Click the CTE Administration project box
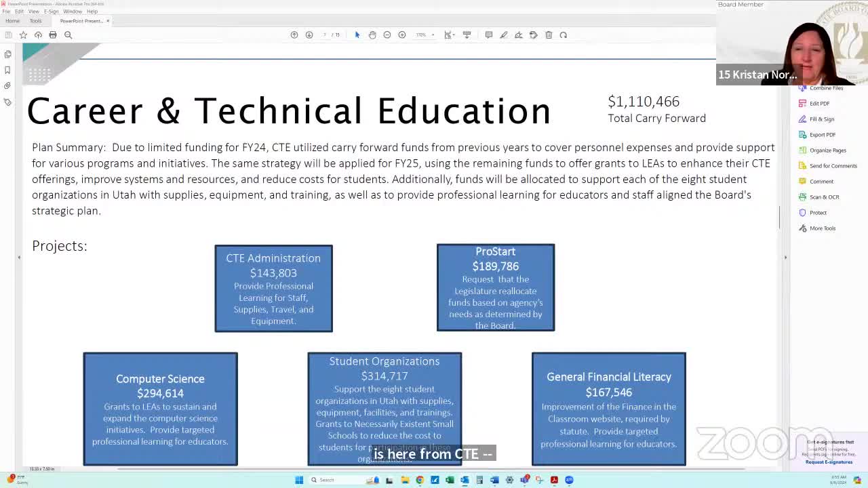Viewport: 868px width, 488px height. (274, 289)
